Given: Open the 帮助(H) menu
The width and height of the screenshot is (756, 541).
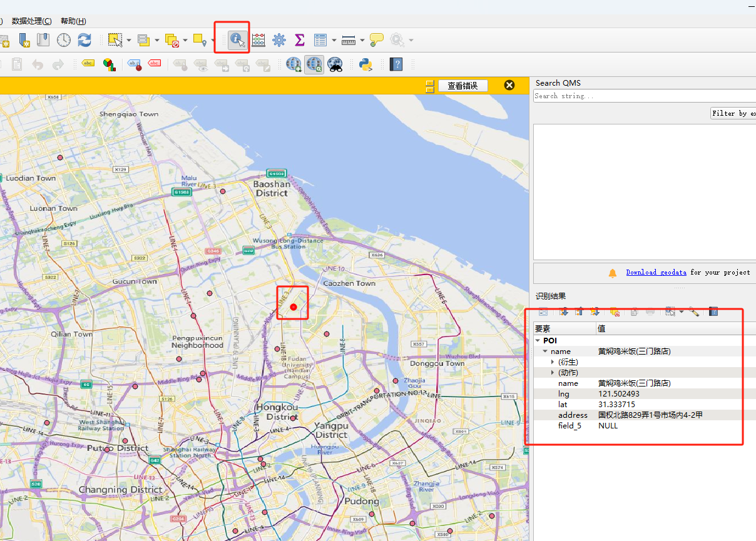Looking at the screenshot, I should 73,21.
